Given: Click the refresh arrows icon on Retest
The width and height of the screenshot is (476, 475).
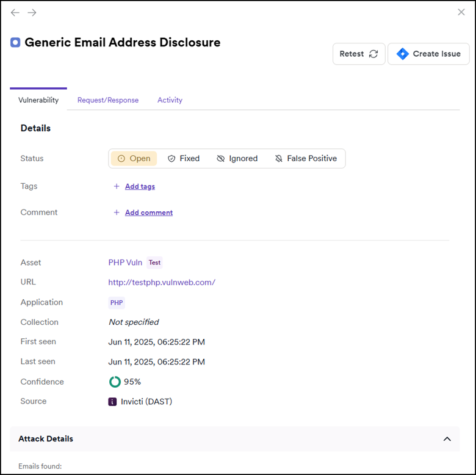Looking at the screenshot, I should point(373,54).
